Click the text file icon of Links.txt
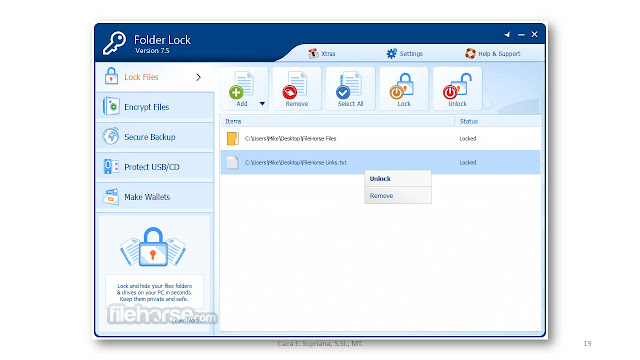Image resolution: width=640 pixels, height=360 pixels. (x=232, y=162)
